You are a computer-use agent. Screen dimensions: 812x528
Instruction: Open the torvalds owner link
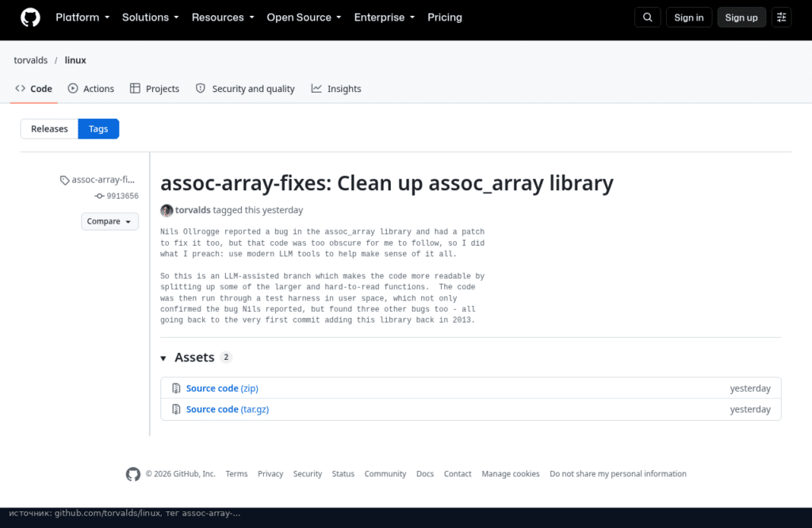(x=31, y=60)
